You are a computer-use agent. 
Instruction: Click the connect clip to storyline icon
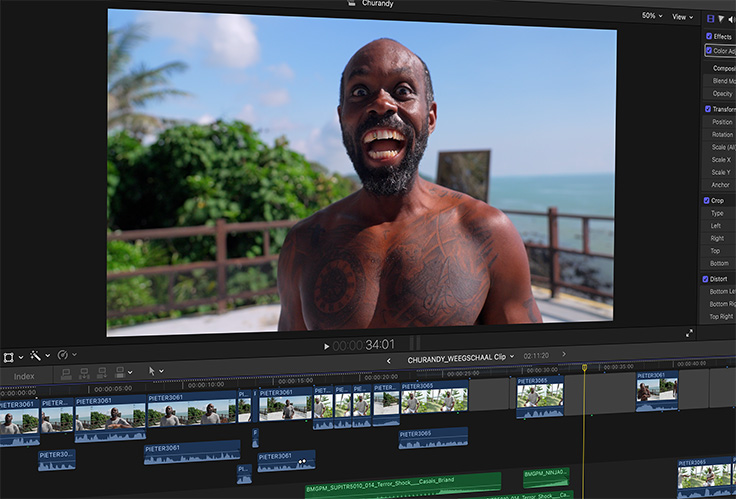coord(66,374)
